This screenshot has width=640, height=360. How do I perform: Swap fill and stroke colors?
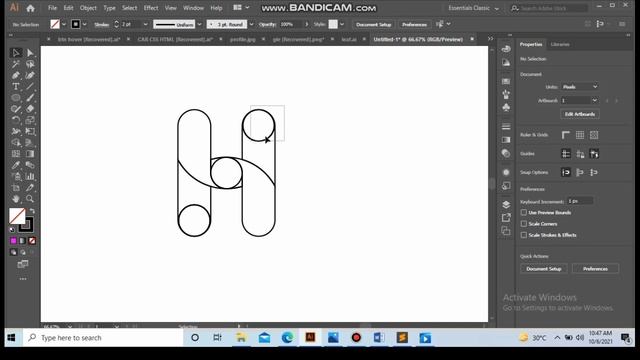coord(32,211)
